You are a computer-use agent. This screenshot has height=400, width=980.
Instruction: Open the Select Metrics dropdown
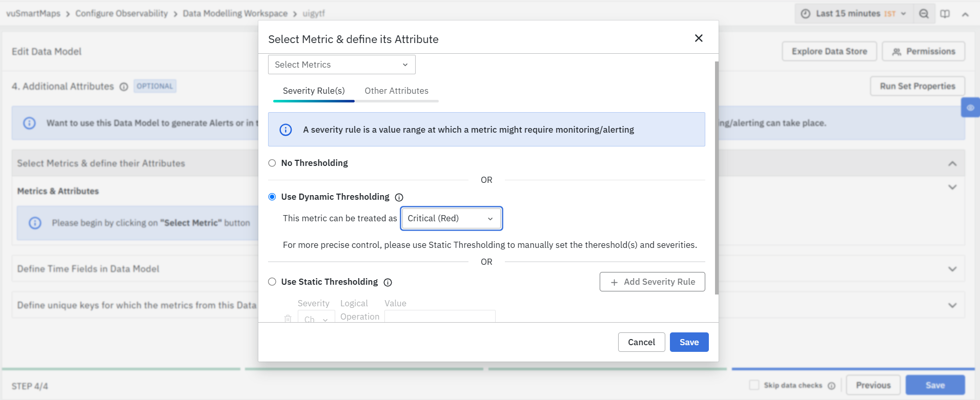click(x=341, y=65)
